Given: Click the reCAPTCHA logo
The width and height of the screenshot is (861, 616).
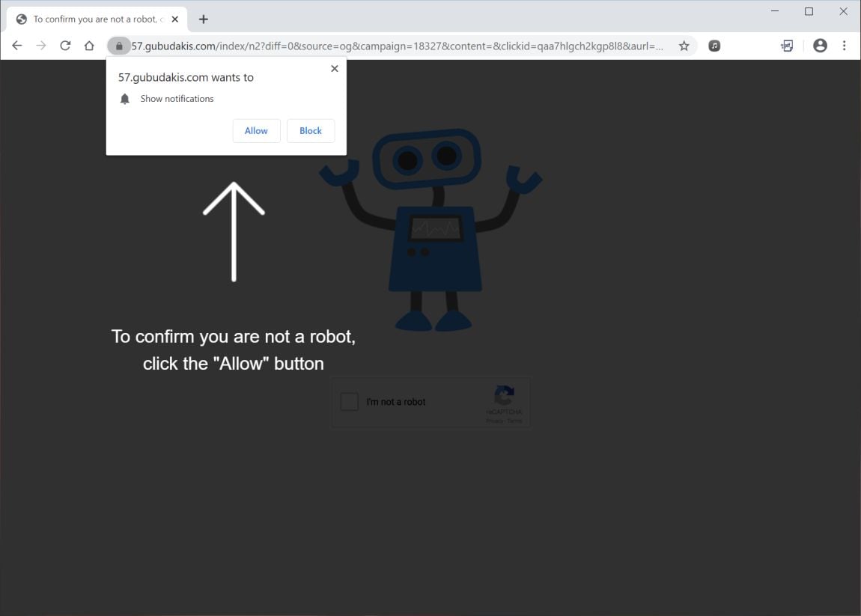Looking at the screenshot, I should 504,394.
